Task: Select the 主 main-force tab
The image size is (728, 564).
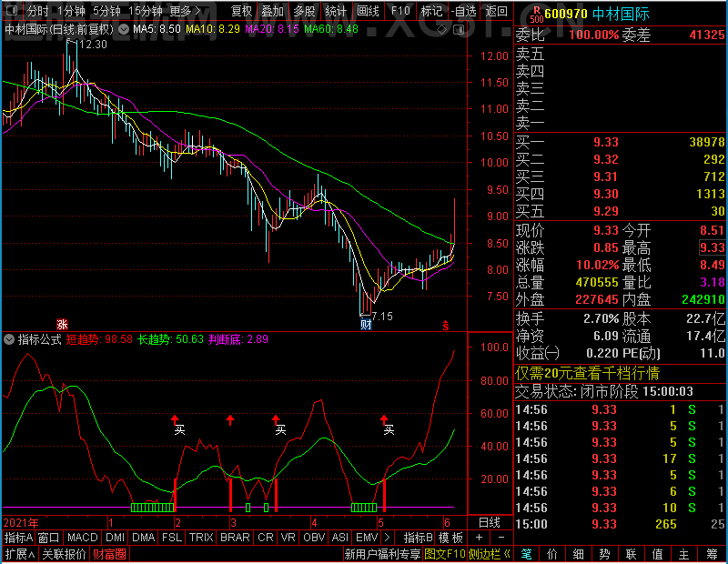Action: pos(684,554)
